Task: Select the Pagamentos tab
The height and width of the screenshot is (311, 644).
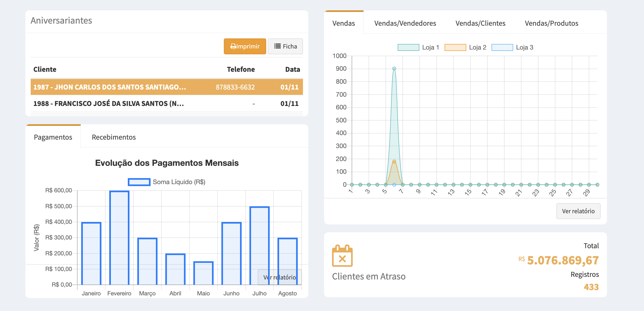Action: pyautogui.click(x=53, y=137)
